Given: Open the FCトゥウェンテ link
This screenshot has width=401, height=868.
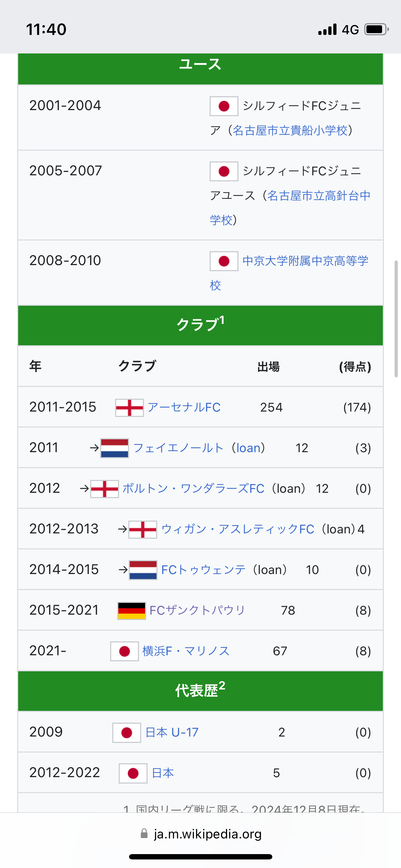Looking at the screenshot, I should [x=203, y=570].
